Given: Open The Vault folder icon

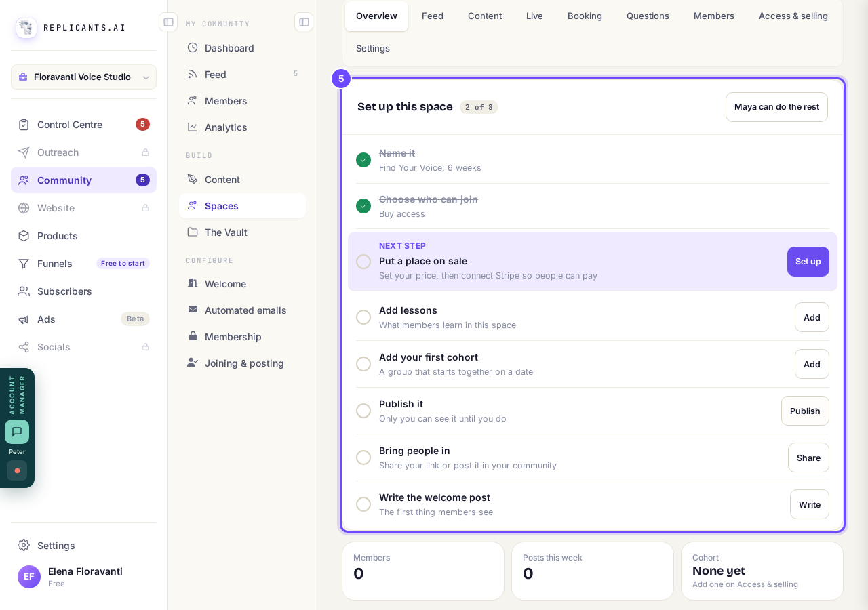Looking at the screenshot, I should pyautogui.click(x=193, y=232).
